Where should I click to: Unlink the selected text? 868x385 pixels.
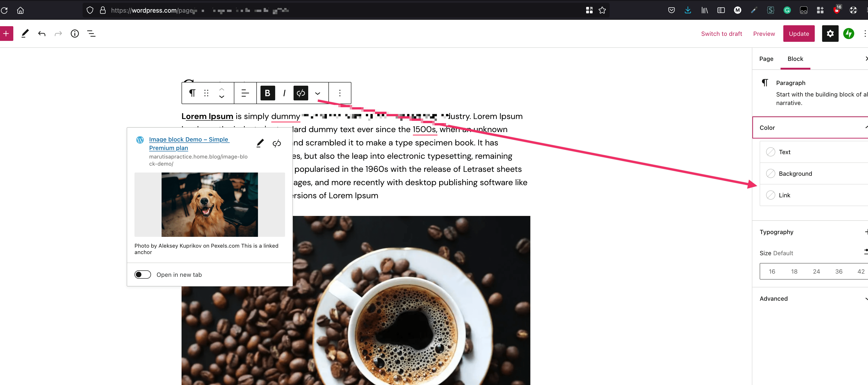(301, 93)
